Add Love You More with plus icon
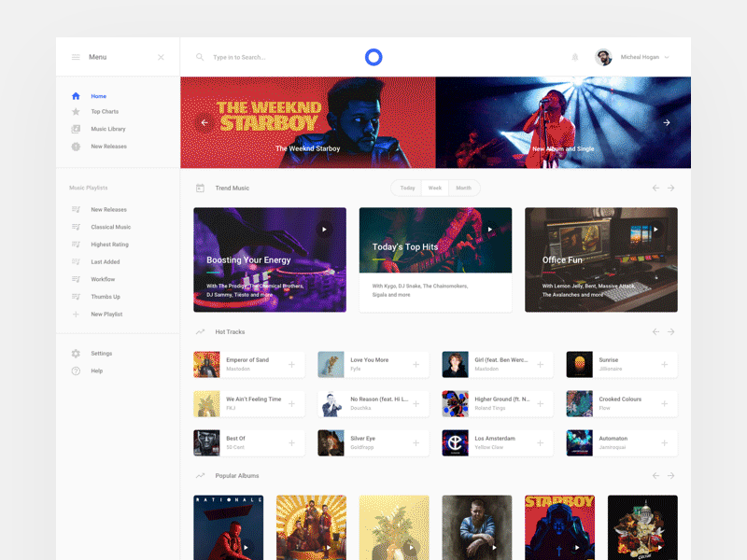The height and width of the screenshot is (560, 747). (x=416, y=365)
